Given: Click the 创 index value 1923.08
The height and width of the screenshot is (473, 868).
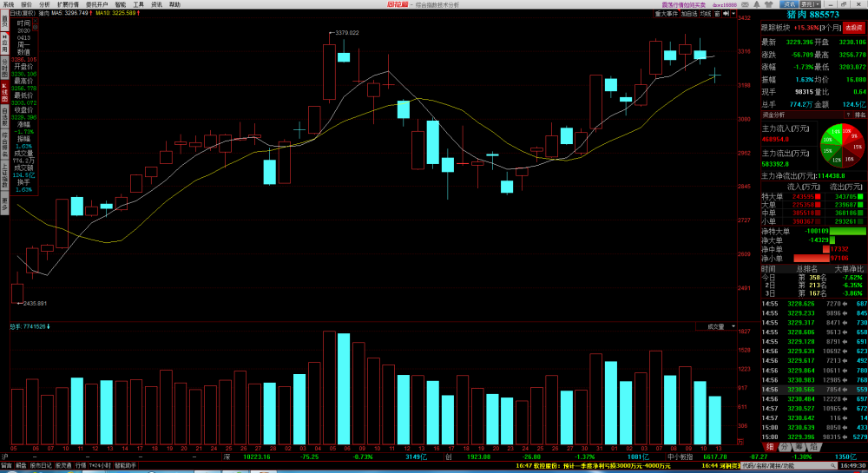Looking at the screenshot, I should 479,457.
